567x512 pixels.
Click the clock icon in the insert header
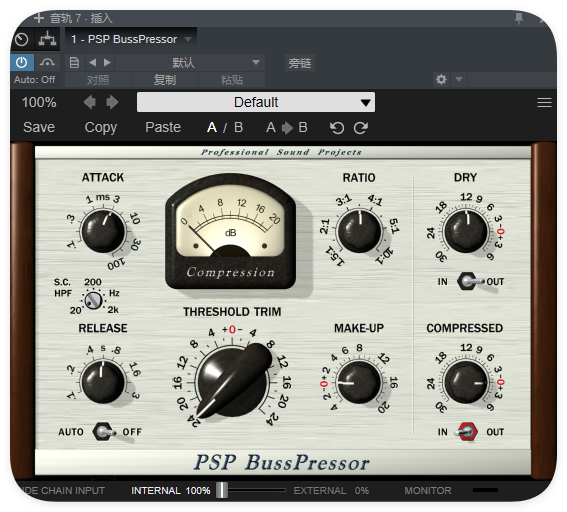pos(22,39)
